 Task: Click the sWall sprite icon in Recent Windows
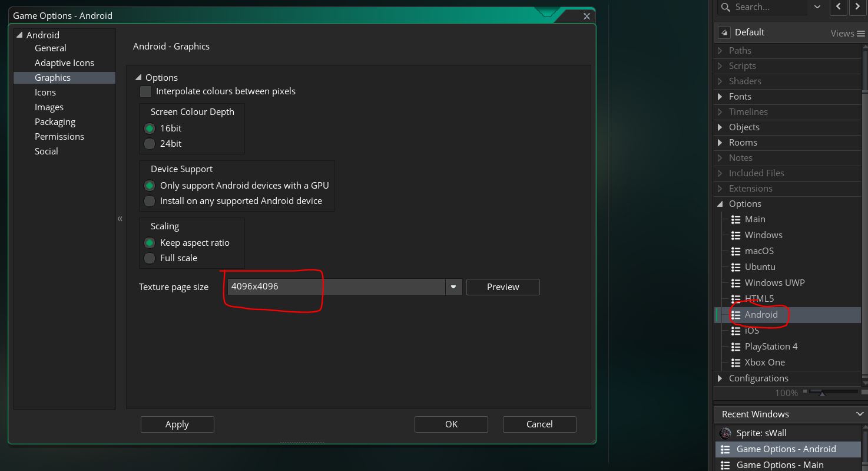(x=725, y=433)
